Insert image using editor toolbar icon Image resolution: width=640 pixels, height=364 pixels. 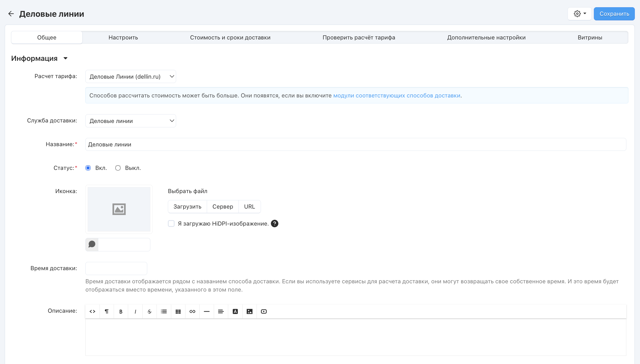[x=250, y=311]
